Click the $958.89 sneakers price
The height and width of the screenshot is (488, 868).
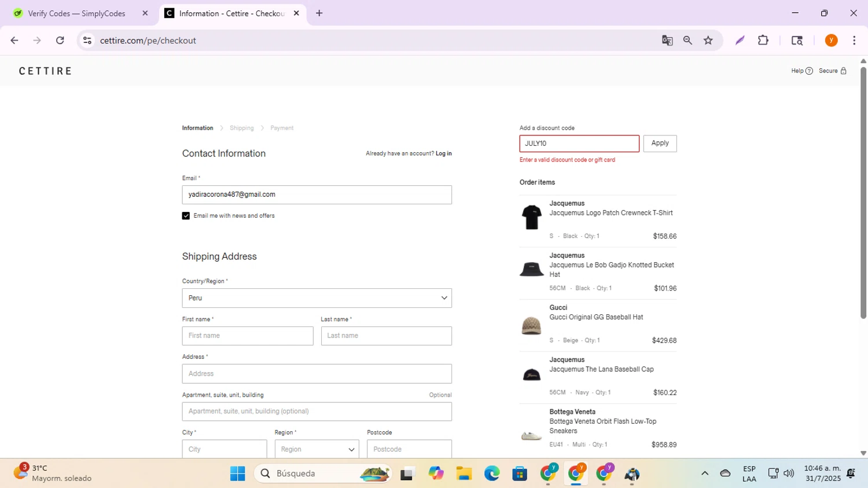click(664, 445)
